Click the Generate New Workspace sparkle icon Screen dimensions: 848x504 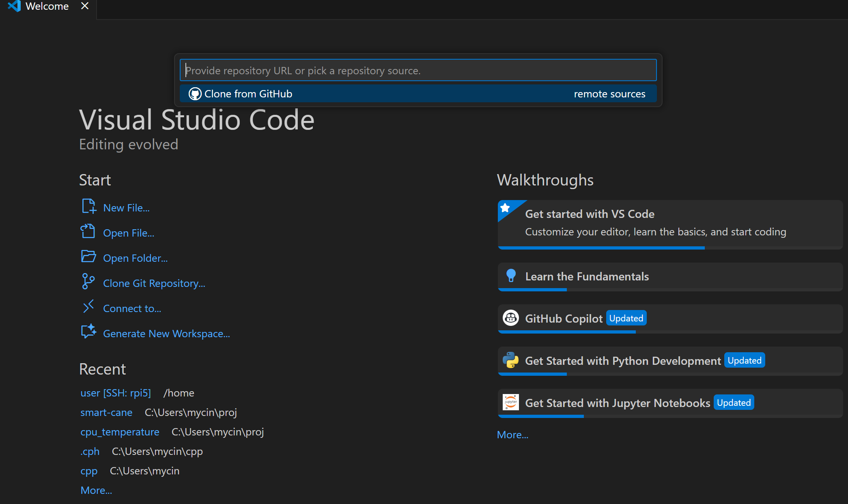(x=88, y=332)
